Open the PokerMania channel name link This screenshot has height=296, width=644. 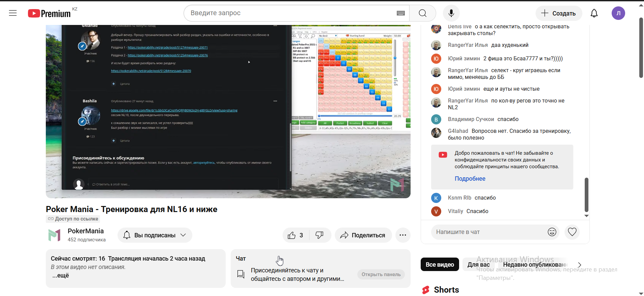[x=86, y=231]
